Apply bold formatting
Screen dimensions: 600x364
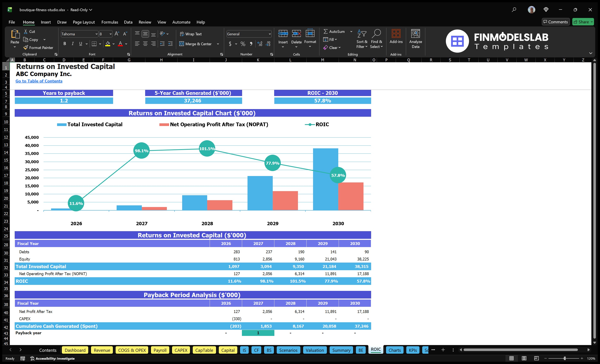pos(65,44)
